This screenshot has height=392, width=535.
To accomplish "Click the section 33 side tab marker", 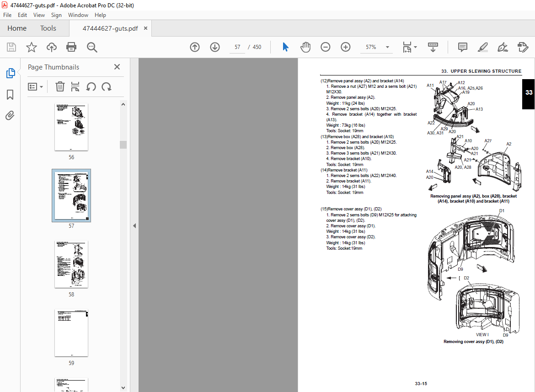I will coord(528,94).
